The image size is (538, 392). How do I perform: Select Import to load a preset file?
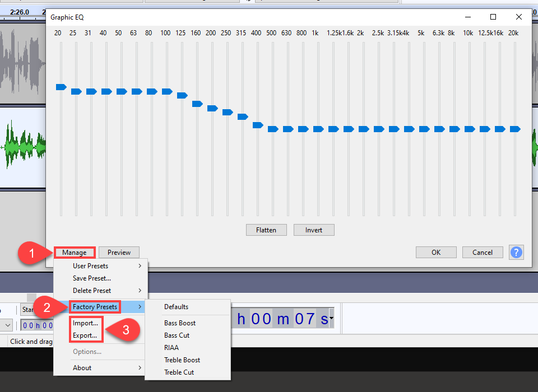coord(85,323)
